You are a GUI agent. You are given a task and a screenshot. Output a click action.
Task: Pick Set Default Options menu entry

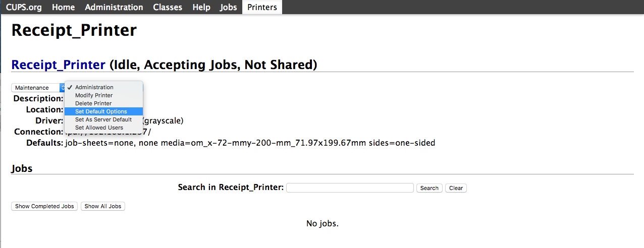101,111
